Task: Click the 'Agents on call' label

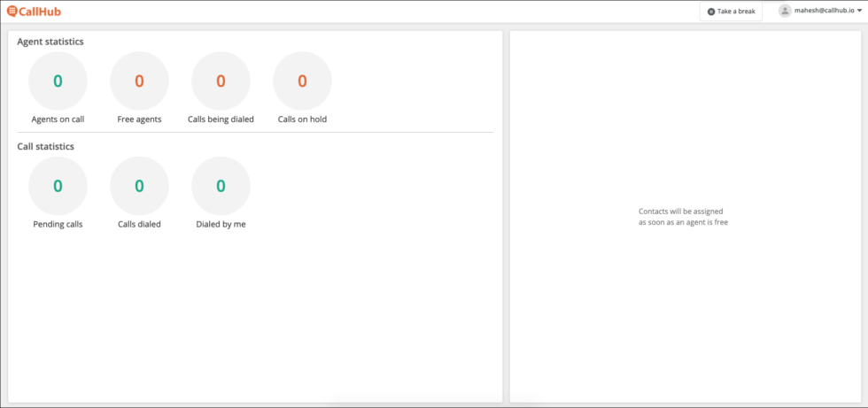Action: (58, 119)
